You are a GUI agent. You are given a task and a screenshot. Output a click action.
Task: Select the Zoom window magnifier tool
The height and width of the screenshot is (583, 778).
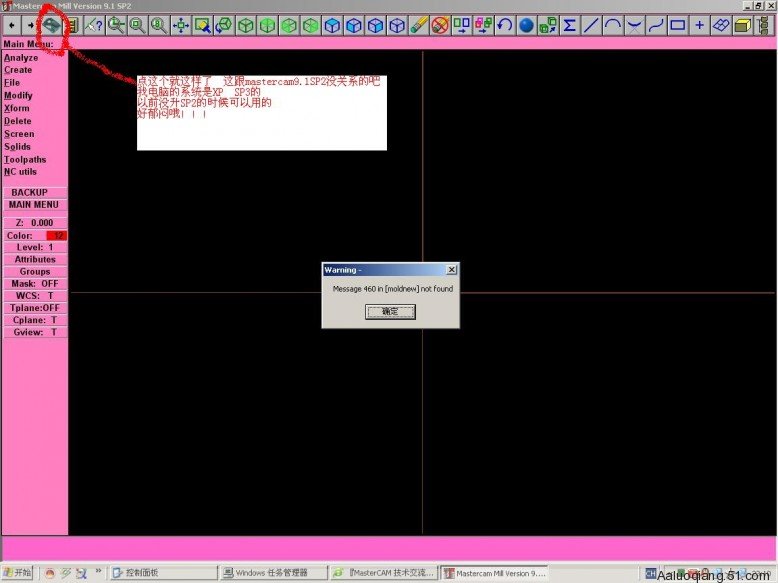116,25
